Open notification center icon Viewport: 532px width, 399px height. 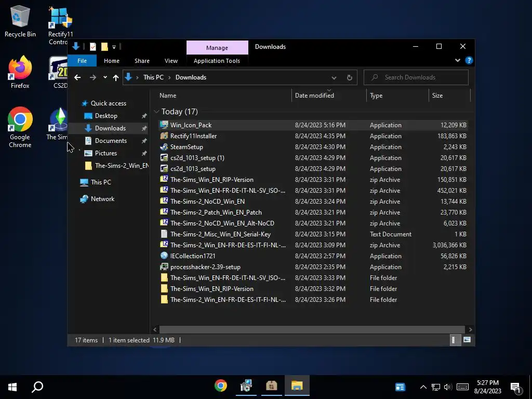click(x=515, y=387)
